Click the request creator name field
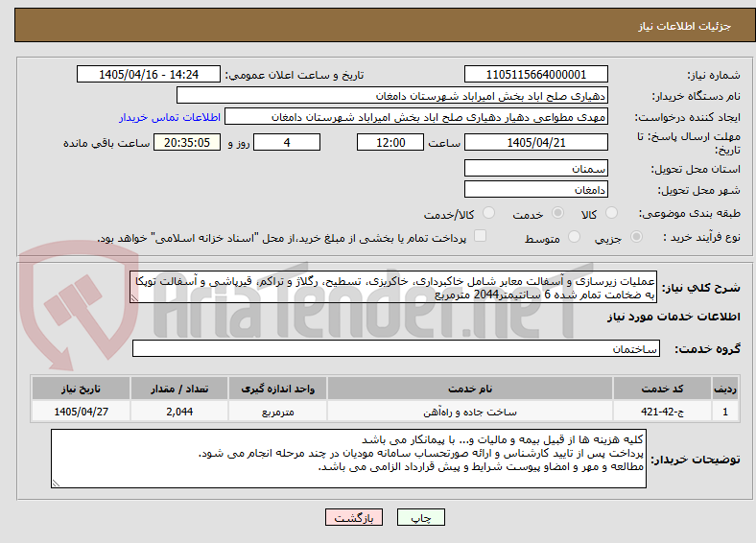 [x=416, y=117]
